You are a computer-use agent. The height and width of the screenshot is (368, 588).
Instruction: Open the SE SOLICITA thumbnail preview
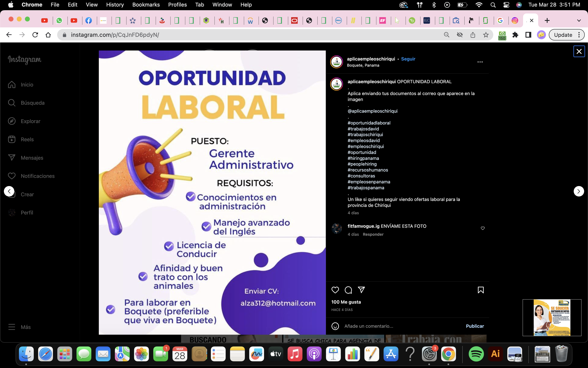tap(552, 318)
